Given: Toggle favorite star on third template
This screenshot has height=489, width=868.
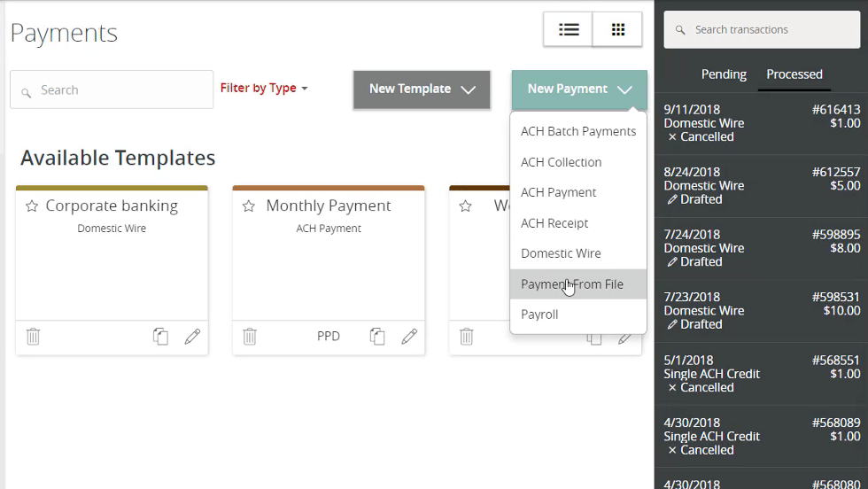Looking at the screenshot, I should pyautogui.click(x=466, y=206).
